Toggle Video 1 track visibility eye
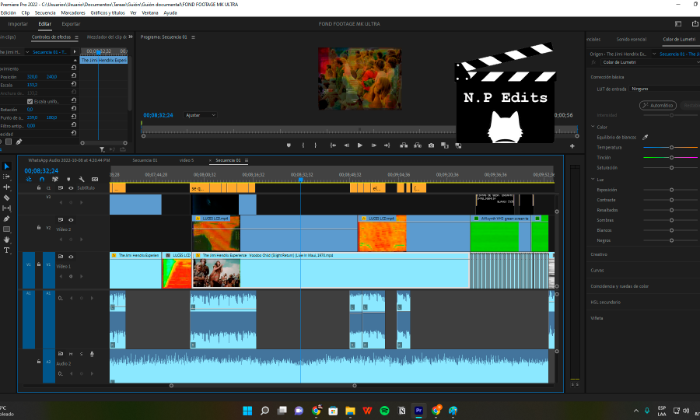The width and height of the screenshot is (700, 420). [x=71, y=257]
